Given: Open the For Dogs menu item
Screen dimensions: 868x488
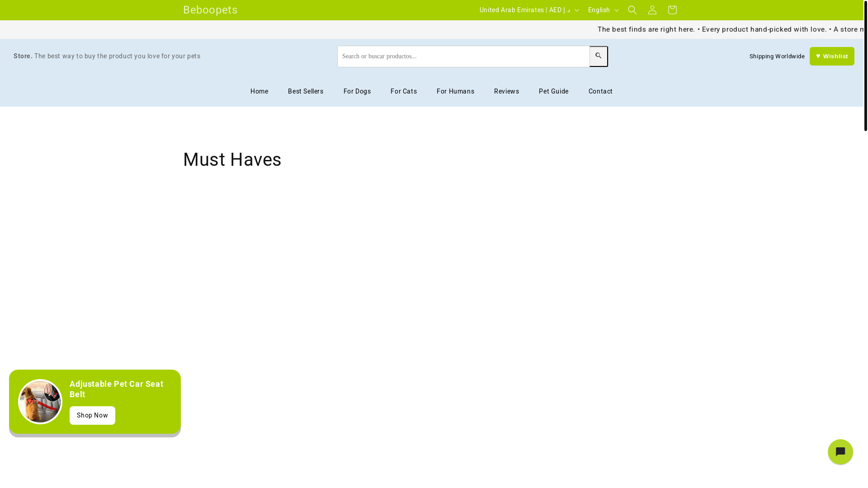Looking at the screenshot, I should (357, 91).
